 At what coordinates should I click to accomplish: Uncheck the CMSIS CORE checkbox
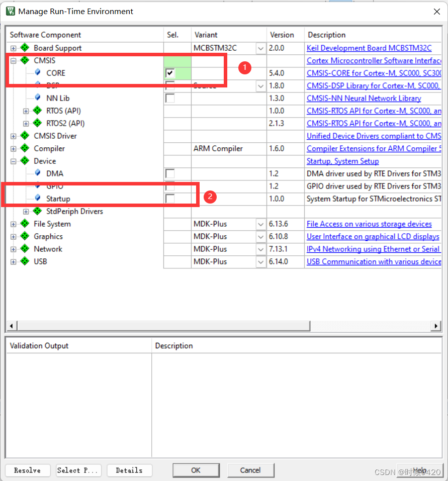(x=170, y=73)
